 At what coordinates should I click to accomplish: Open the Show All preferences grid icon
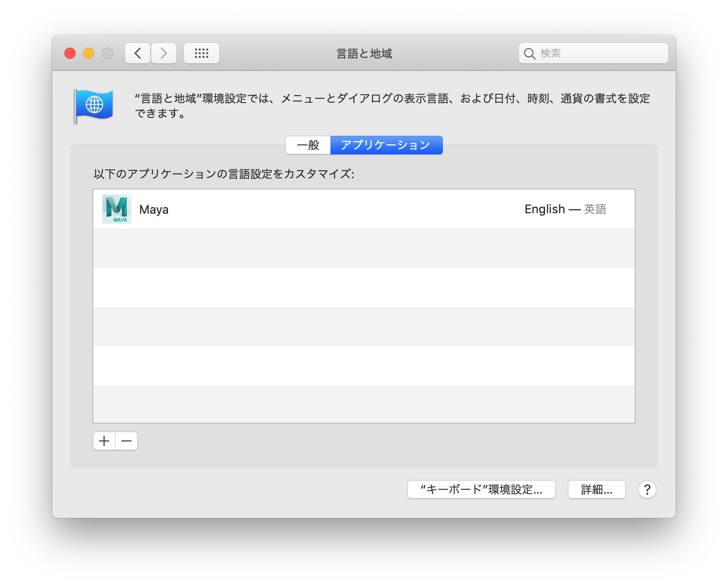click(x=201, y=53)
